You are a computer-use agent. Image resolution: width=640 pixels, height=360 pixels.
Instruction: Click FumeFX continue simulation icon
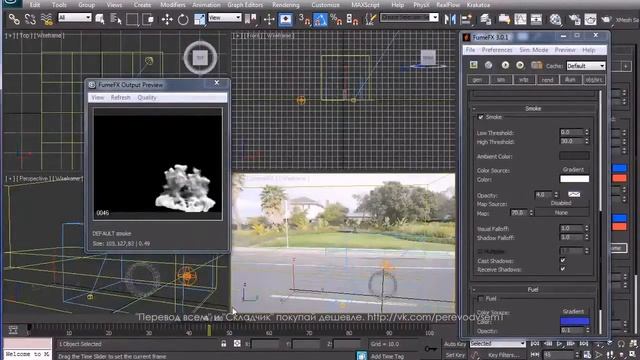pos(520,65)
